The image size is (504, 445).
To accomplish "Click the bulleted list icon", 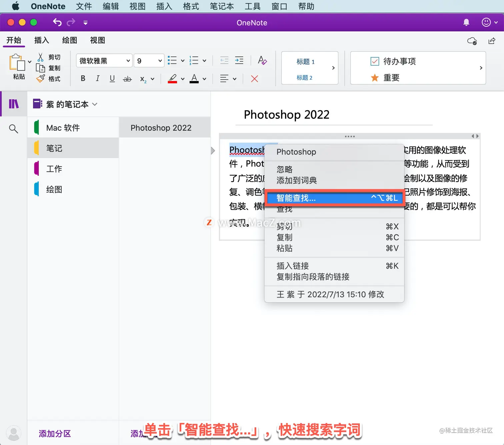I will coord(172,60).
